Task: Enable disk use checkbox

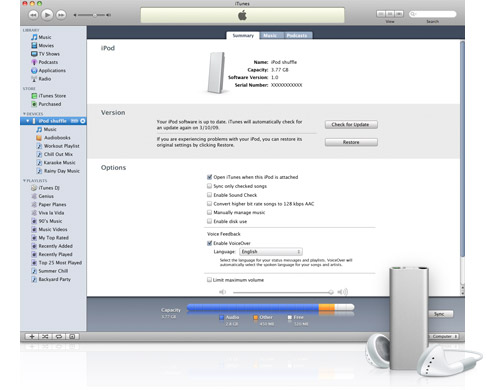Action: [x=209, y=221]
